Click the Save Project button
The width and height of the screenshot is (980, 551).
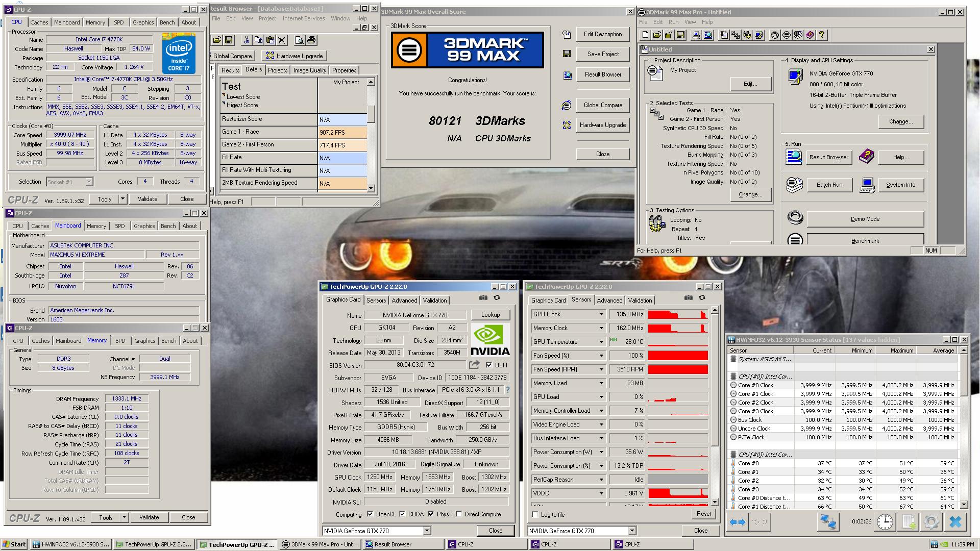coord(603,54)
